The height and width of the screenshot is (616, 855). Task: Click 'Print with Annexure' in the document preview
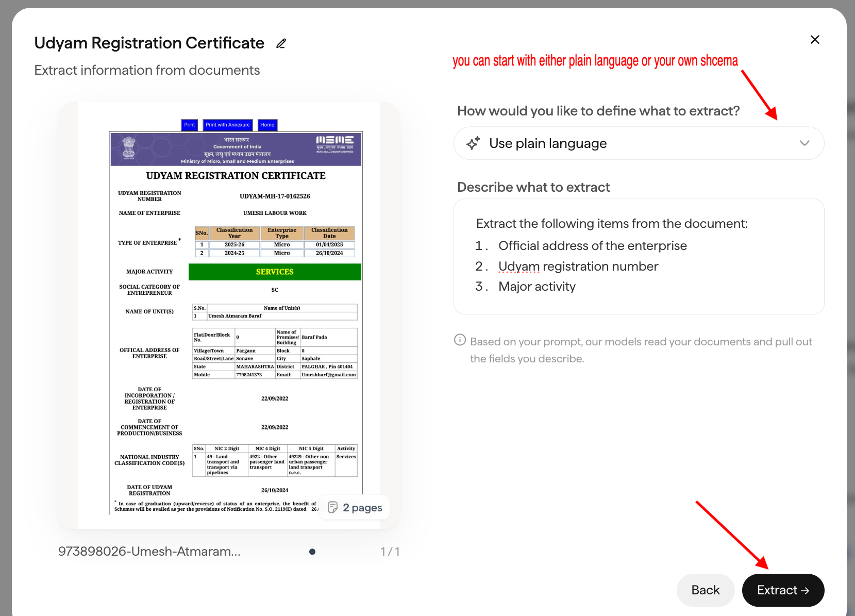227,125
